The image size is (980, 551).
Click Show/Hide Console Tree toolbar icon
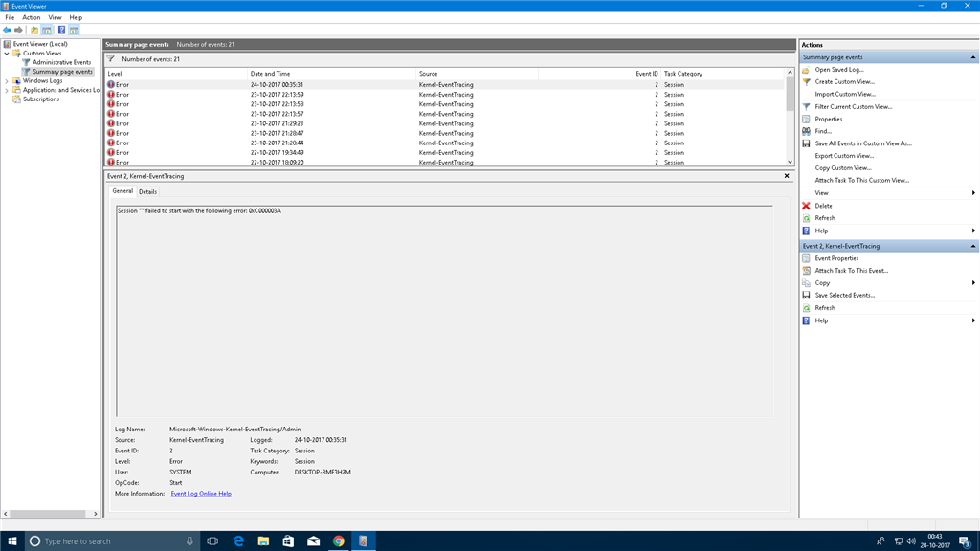point(47,30)
